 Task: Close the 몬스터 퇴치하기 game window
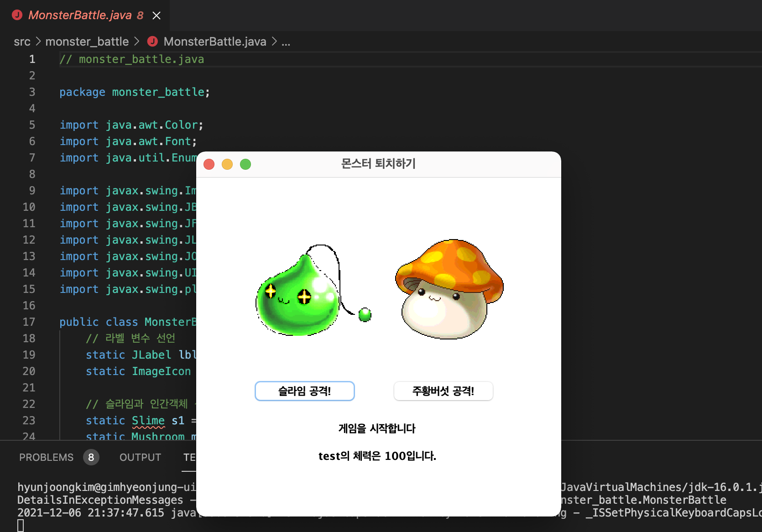(x=209, y=164)
